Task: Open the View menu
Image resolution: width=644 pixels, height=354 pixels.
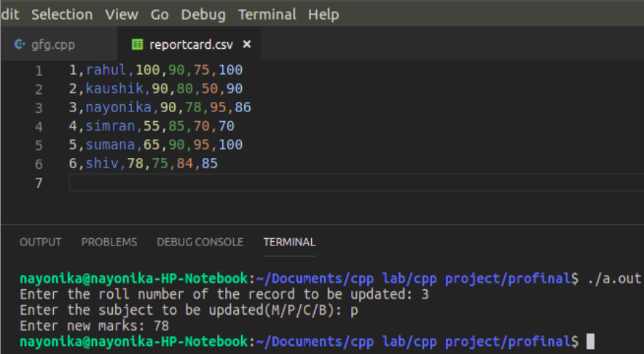Action: tap(122, 15)
